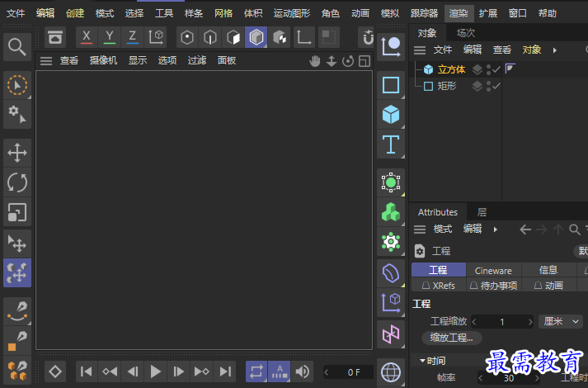Click the 缩放工程... button
The width and height of the screenshot is (588, 388).
pos(451,338)
